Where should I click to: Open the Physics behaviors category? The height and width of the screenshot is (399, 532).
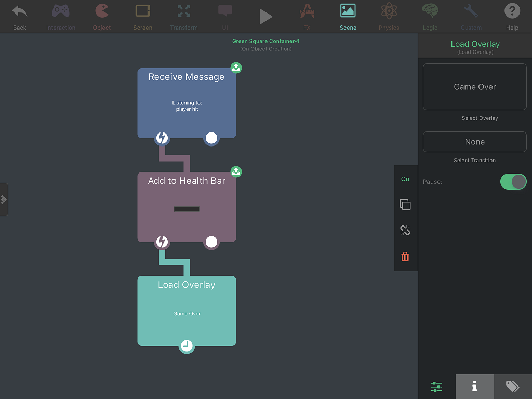point(389,17)
